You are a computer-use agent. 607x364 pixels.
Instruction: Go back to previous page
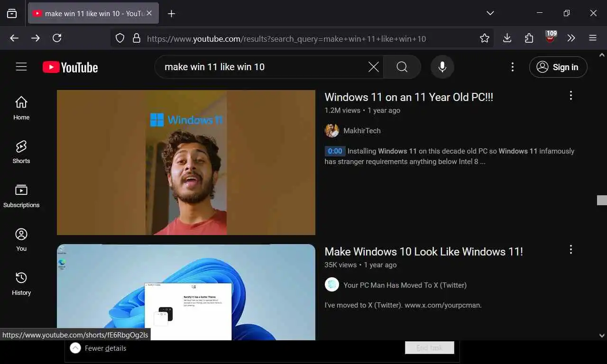(x=14, y=38)
